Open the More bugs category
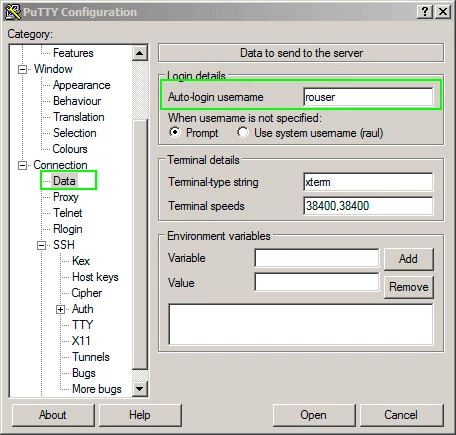Viewport: 456px width, 435px height. click(x=97, y=389)
